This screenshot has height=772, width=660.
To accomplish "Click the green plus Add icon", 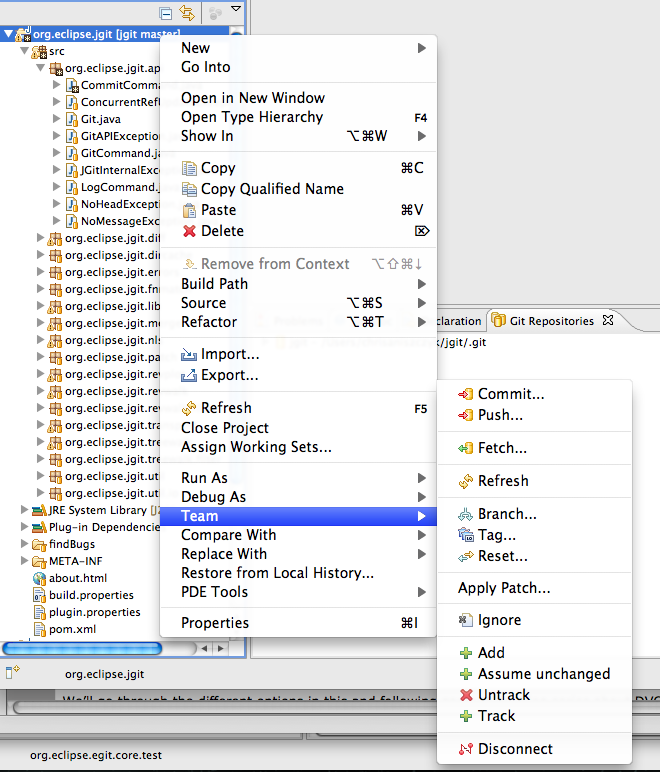I will tap(466, 653).
